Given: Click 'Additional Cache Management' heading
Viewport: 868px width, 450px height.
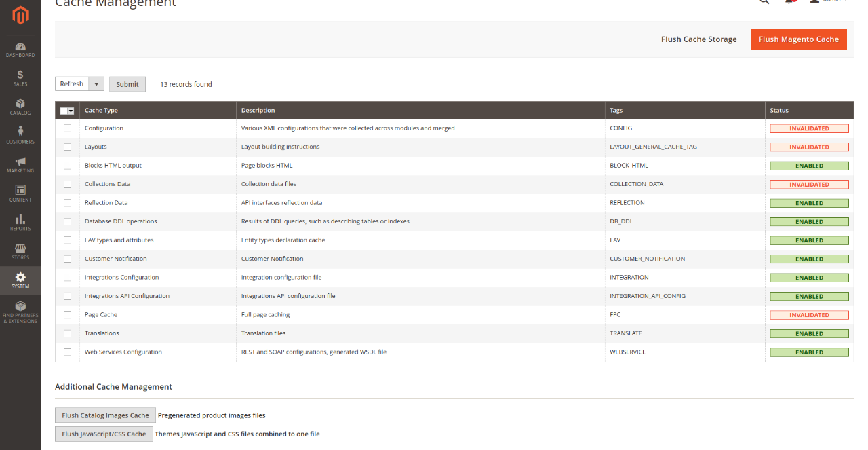Looking at the screenshot, I should [x=113, y=387].
